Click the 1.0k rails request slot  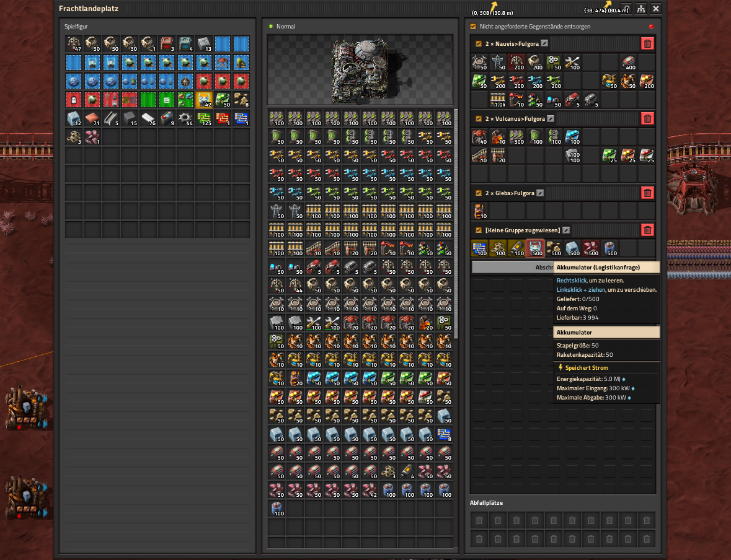point(497,100)
